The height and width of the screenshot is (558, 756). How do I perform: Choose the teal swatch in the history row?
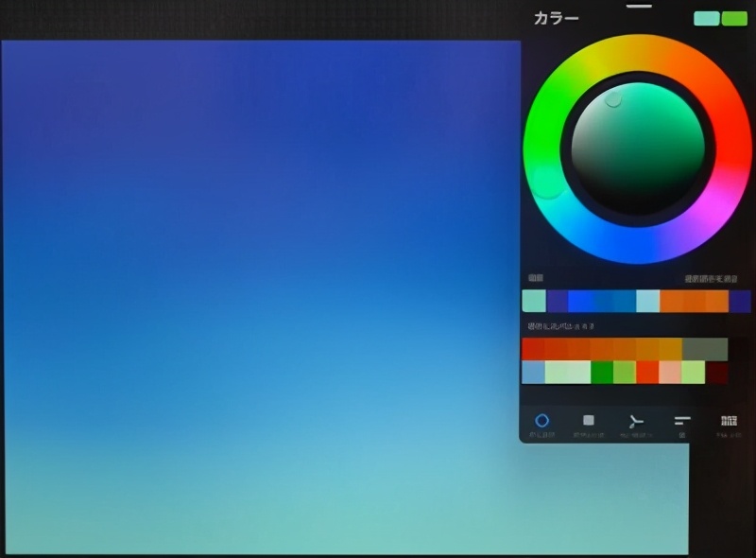pyautogui.click(x=534, y=301)
